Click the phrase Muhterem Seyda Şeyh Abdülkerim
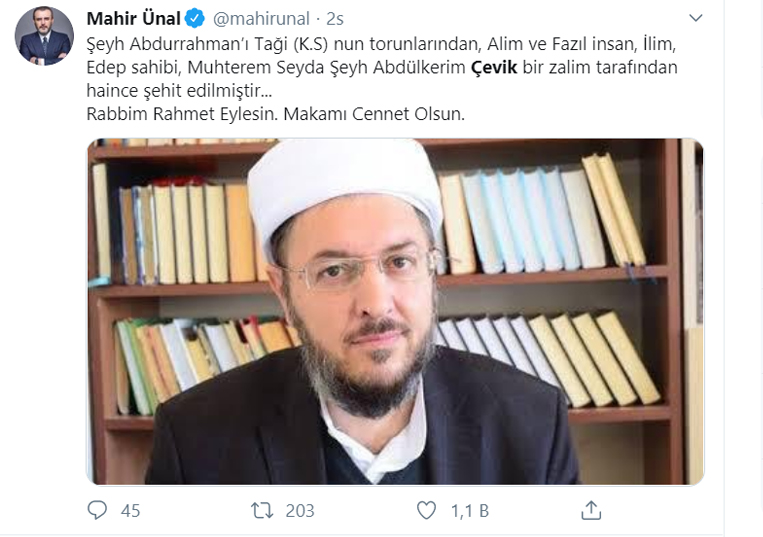The height and width of the screenshot is (537, 763). (x=327, y=67)
